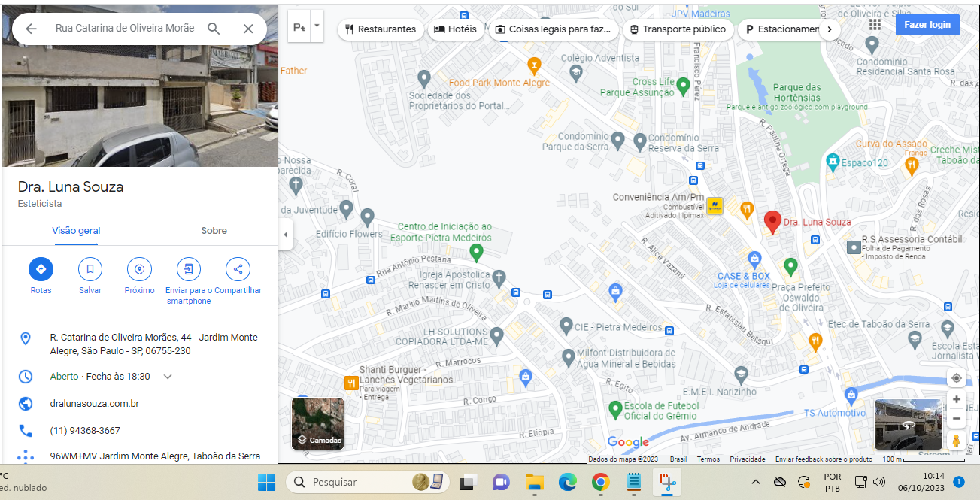Open the Camadas layers thumbnail
This screenshot has width=980, height=500.
pyautogui.click(x=317, y=423)
